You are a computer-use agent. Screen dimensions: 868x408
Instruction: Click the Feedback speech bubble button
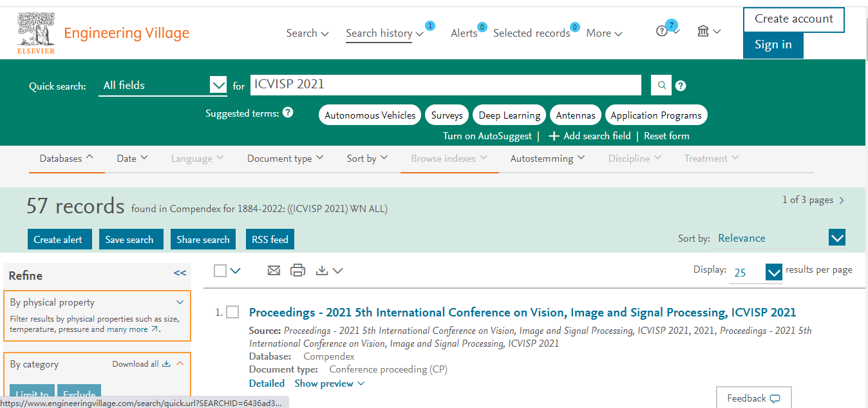click(753, 398)
